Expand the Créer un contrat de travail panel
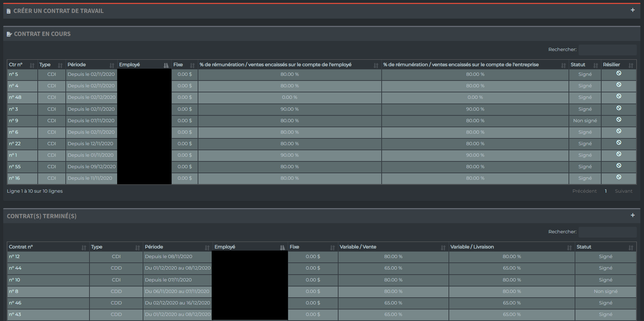This screenshot has height=321, width=644. pos(633,10)
